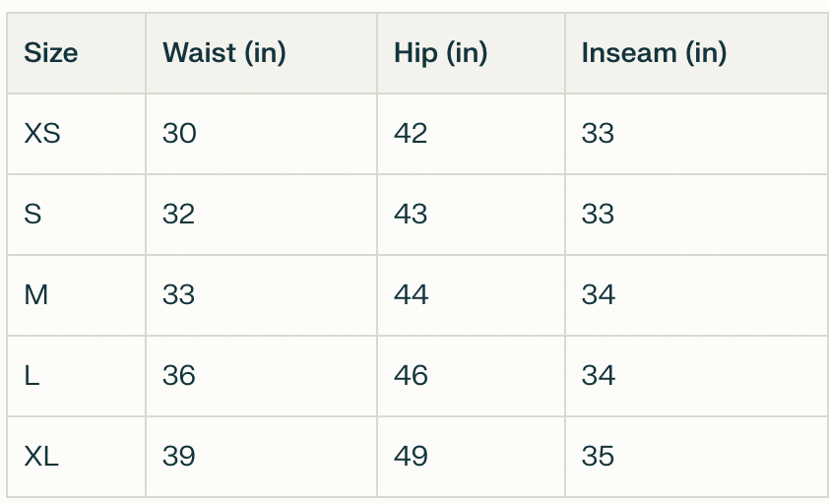Click the Size column header

[51, 53]
